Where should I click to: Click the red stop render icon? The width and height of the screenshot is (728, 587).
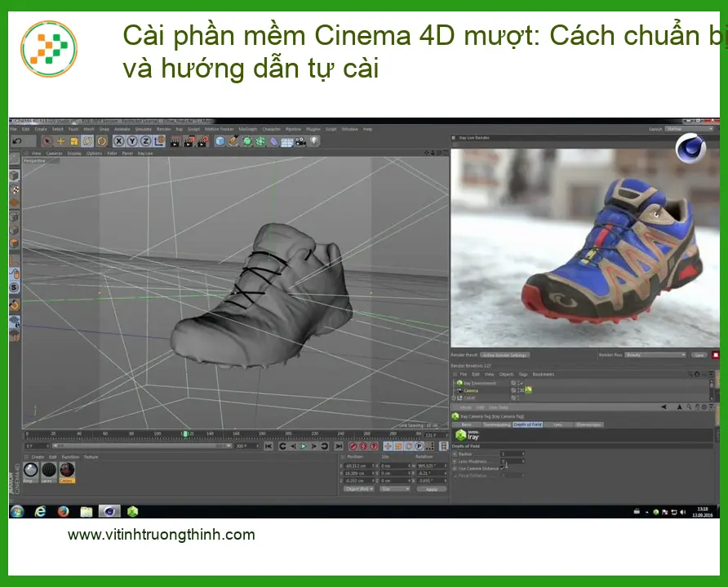tap(716, 355)
